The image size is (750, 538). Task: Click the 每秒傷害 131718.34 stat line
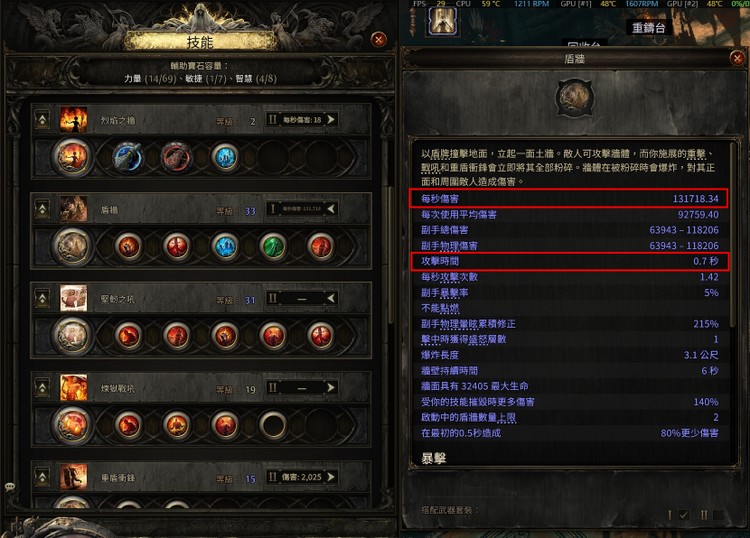pos(569,198)
